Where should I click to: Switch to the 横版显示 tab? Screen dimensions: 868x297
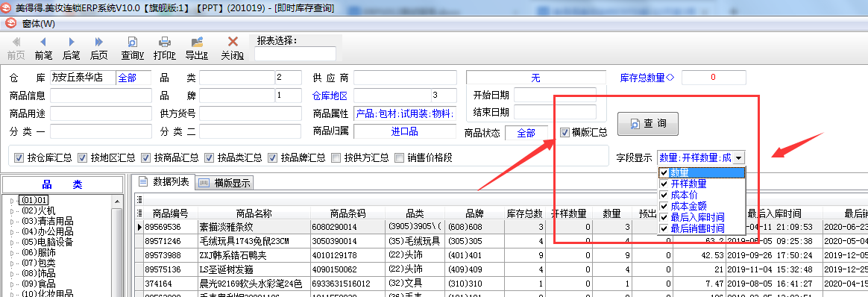tap(224, 183)
